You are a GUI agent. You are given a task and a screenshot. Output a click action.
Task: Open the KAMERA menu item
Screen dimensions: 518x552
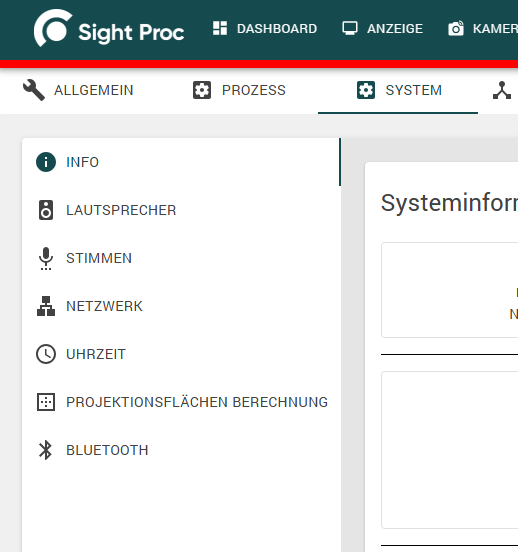coord(495,29)
